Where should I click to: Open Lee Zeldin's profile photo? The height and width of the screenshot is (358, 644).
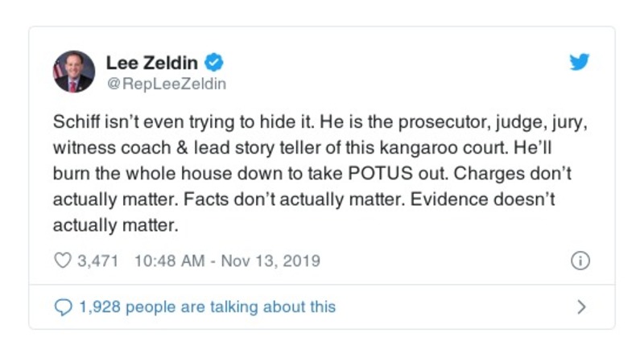(x=74, y=72)
